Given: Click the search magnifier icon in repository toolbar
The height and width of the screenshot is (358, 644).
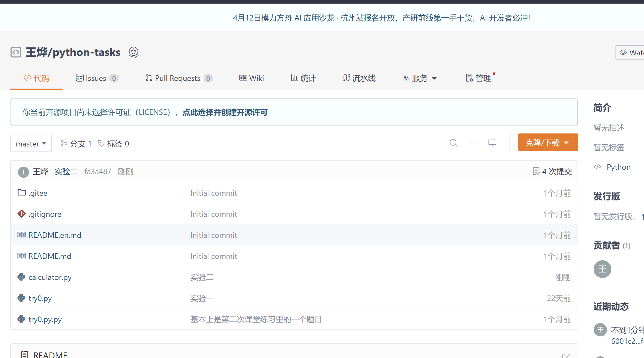Looking at the screenshot, I should [453, 143].
